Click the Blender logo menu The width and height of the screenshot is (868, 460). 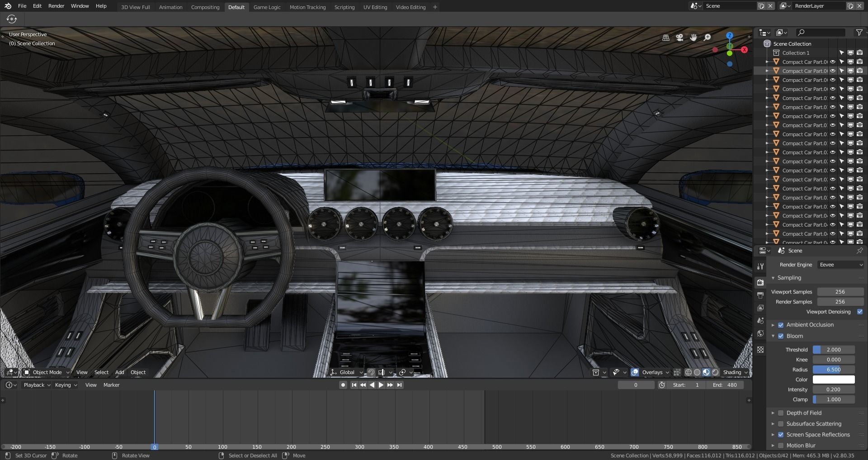8,6
